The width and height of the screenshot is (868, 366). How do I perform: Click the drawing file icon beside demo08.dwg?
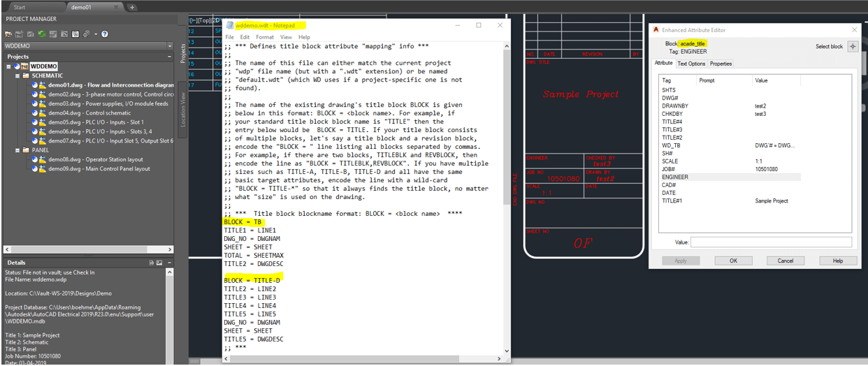click(x=42, y=159)
